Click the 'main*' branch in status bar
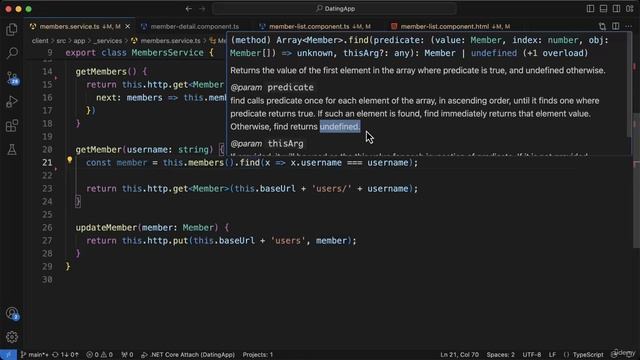 (35, 355)
